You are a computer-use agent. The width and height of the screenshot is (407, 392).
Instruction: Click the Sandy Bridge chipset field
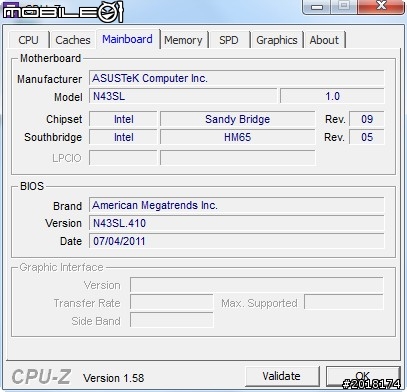237,119
